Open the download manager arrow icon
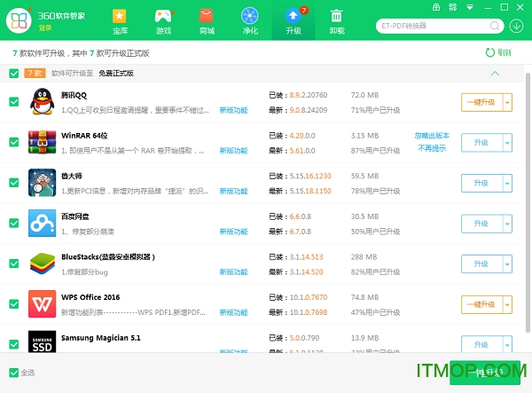The height and width of the screenshot is (393, 532). coord(516,26)
